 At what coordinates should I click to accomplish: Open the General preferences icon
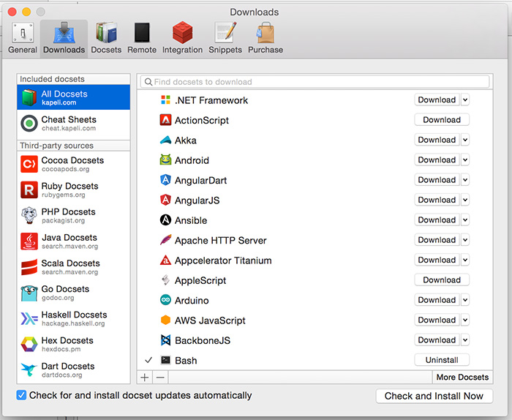click(23, 33)
